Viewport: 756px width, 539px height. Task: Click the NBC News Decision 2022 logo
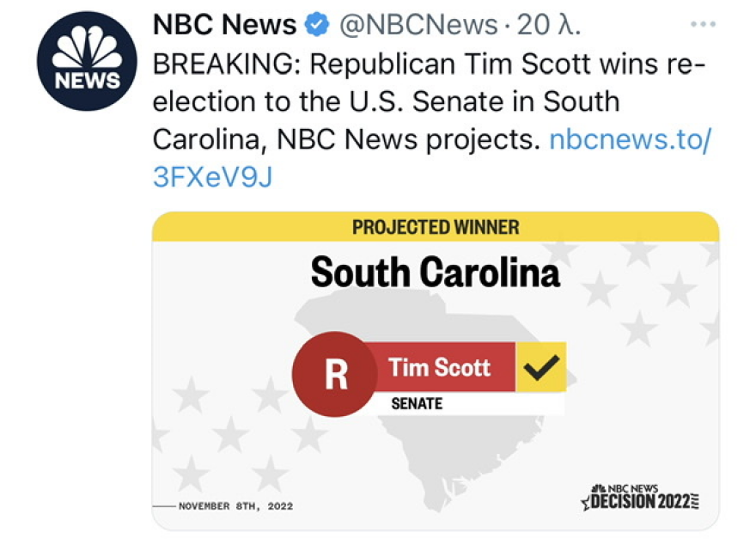(641, 496)
